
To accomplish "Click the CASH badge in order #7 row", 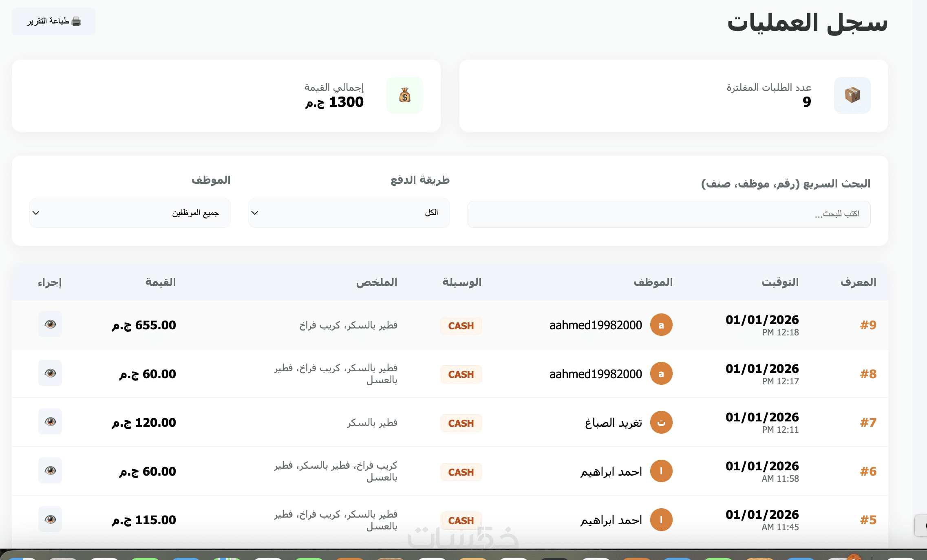I will 461,423.
